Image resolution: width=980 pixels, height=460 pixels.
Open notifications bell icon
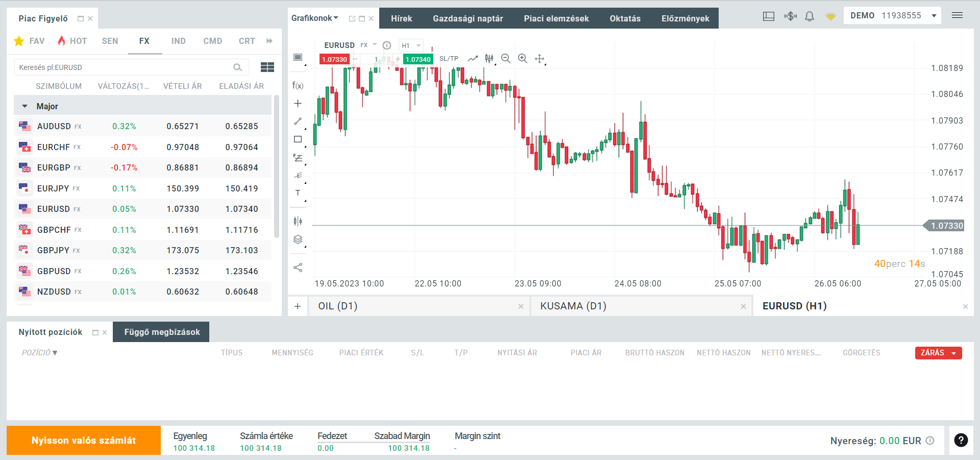click(x=810, y=16)
